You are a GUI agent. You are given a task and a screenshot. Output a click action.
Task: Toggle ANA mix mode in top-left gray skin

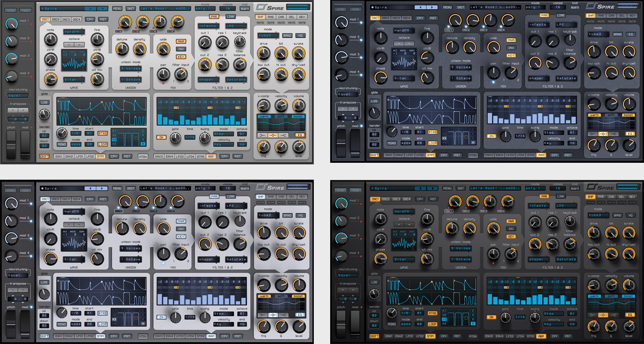point(181,42)
